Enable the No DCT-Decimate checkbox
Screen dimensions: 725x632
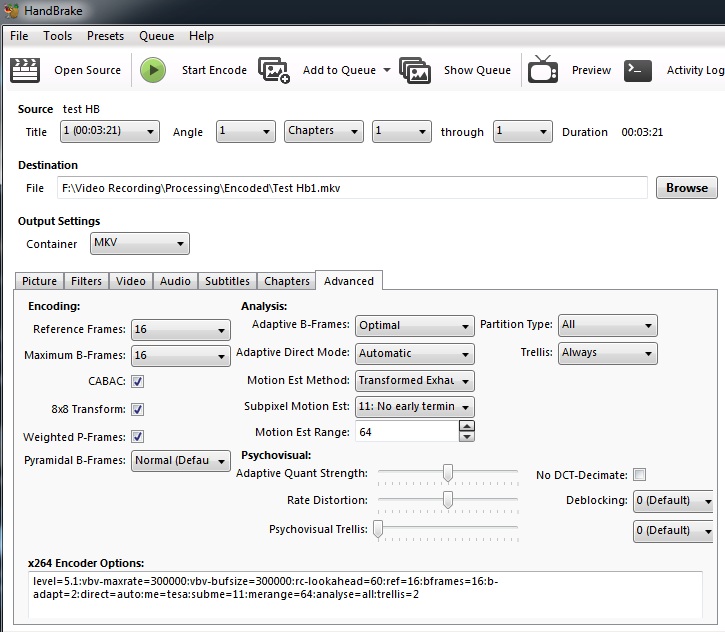pos(639,474)
